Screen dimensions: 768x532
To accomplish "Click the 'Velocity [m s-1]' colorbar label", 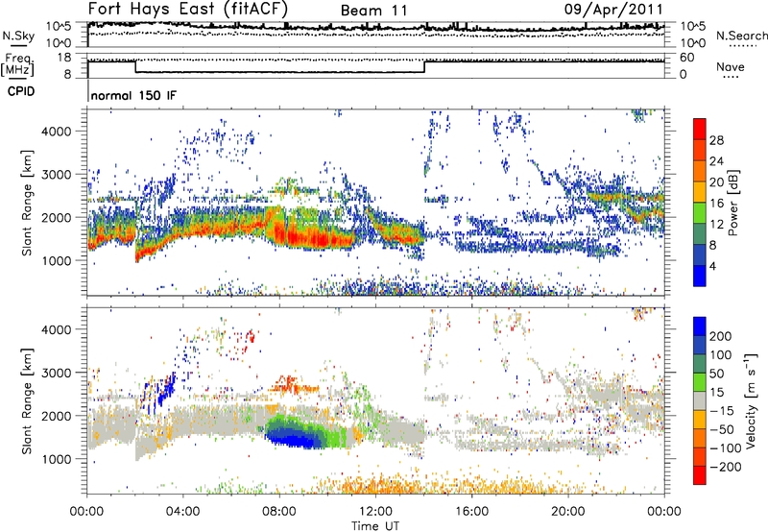I will click(751, 400).
